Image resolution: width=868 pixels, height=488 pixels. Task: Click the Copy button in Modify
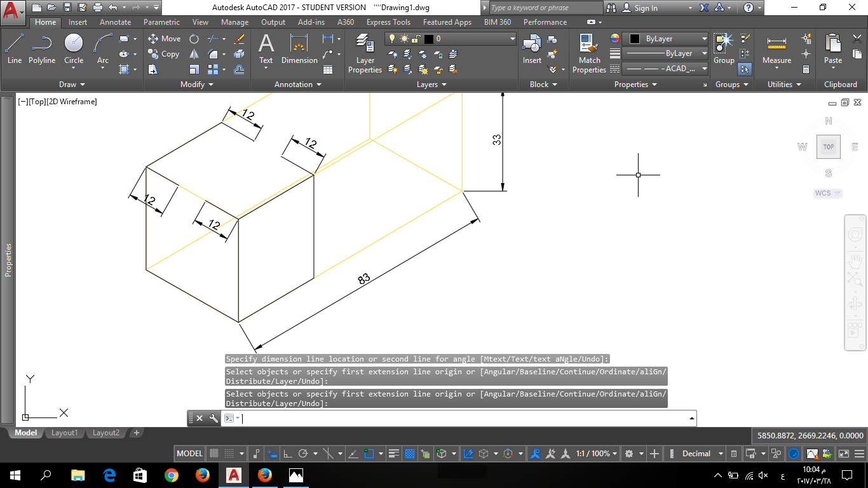[x=164, y=54]
